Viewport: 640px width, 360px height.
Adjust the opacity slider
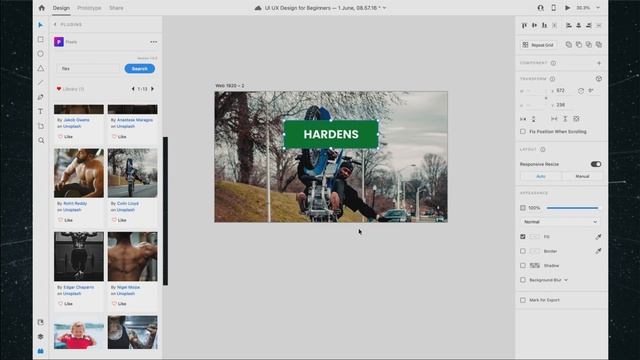coord(572,208)
